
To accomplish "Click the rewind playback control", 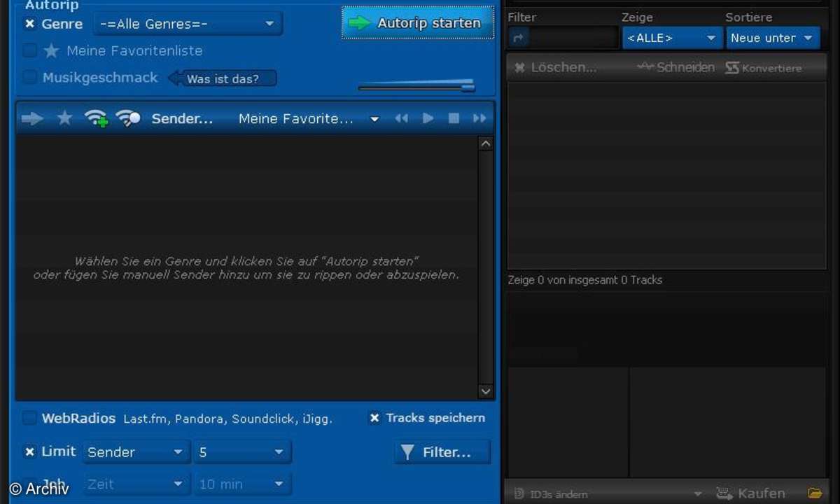I will click(x=401, y=119).
